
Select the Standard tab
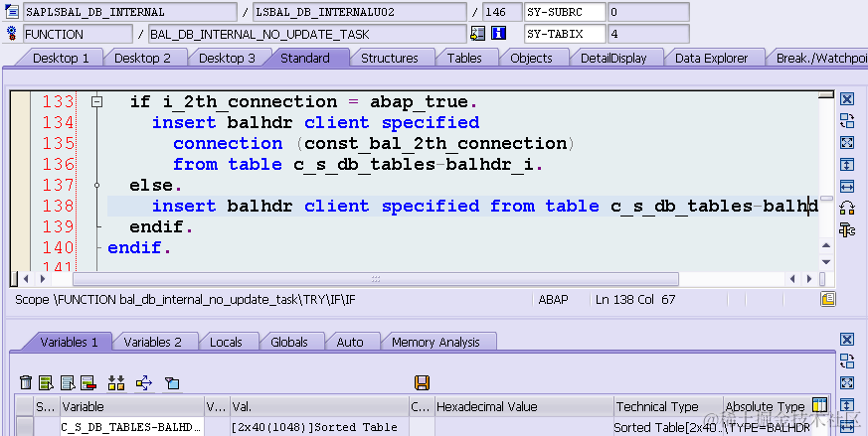(305, 58)
